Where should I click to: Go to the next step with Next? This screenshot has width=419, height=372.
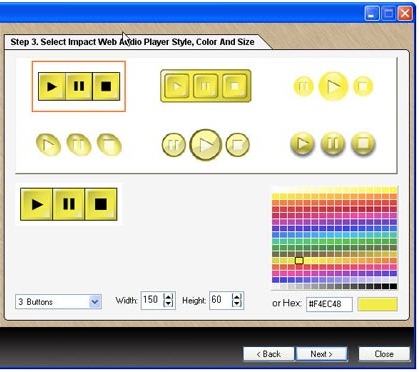click(x=322, y=354)
